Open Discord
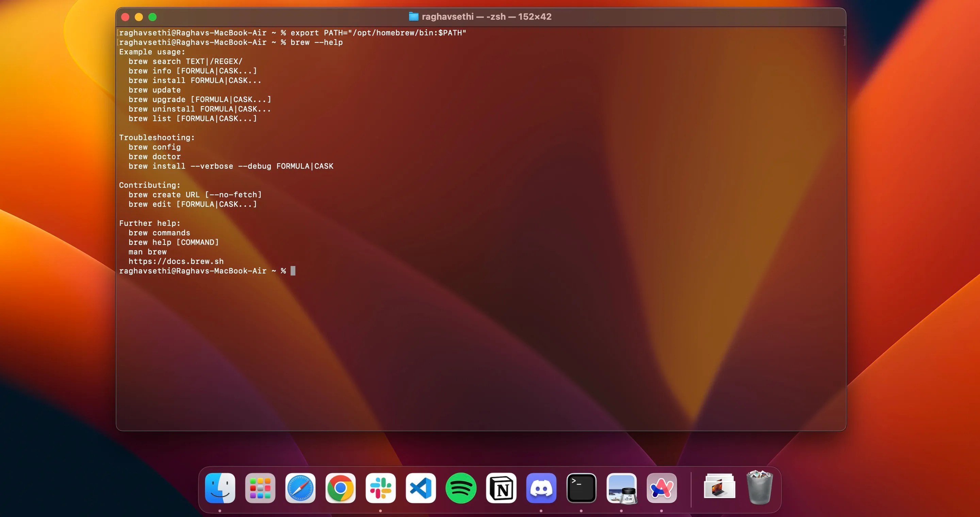980x517 pixels. [541, 488]
